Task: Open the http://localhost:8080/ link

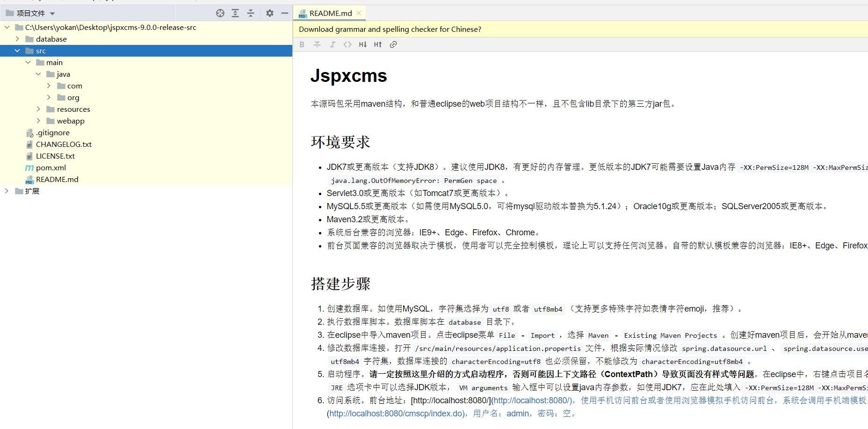Action: pos(533,401)
